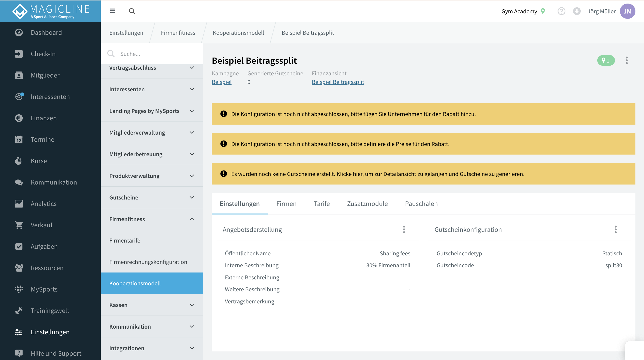Click the Suche settings search field
The width and height of the screenshot is (644, 360).
[x=152, y=54]
